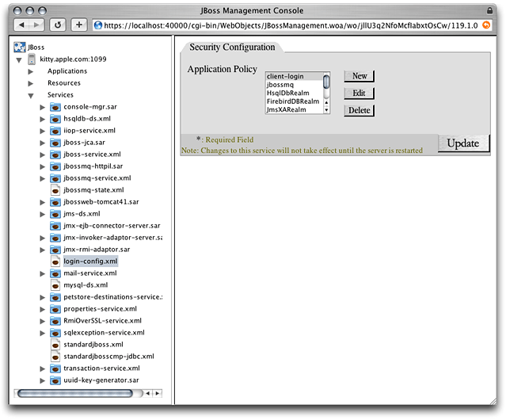This screenshot has height=420, width=506.
Task: Click the jbossmq-state.xml document icon
Action: click(x=55, y=190)
